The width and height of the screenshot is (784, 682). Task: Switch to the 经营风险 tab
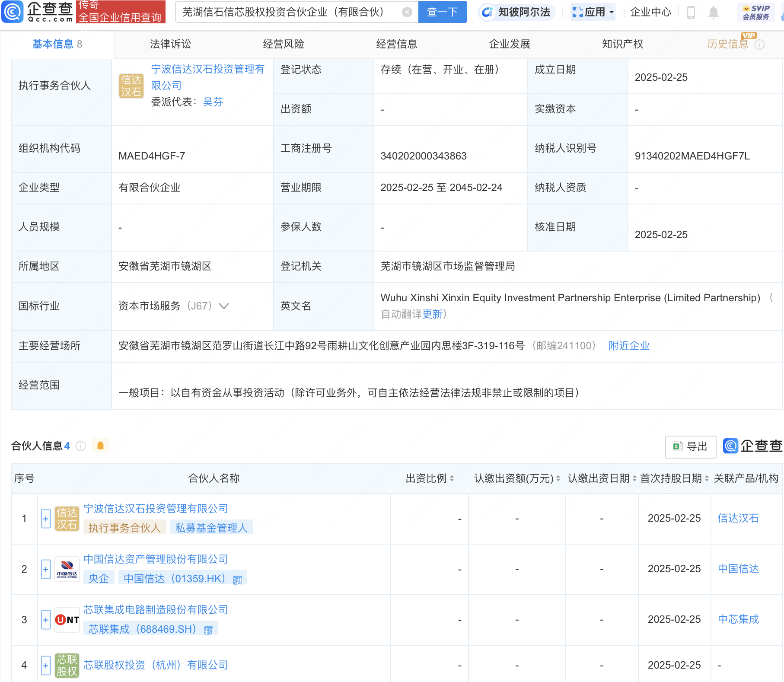click(x=284, y=44)
